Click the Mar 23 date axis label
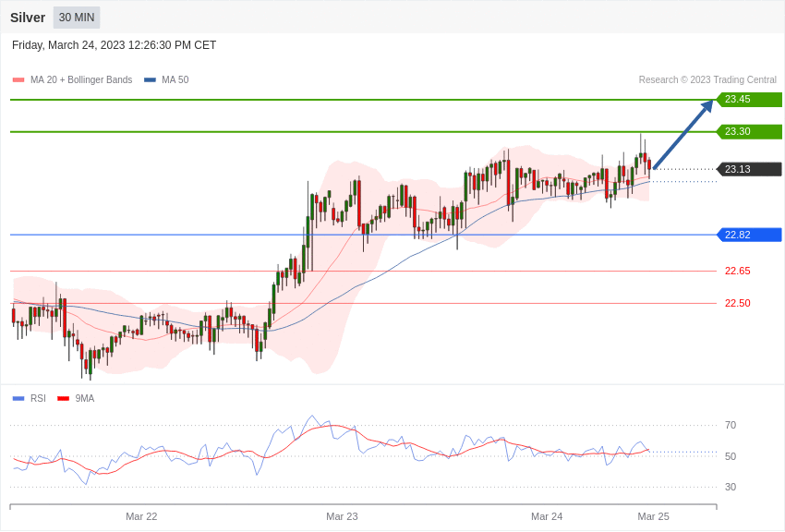This screenshot has width=785, height=532. [x=342, y=516]
